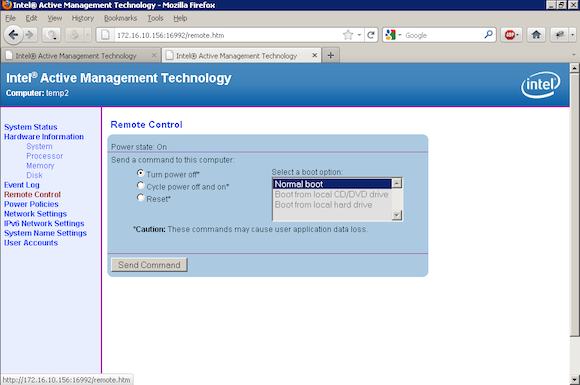Open the User Accounts link
The image size is (580, 385).
click(31, 242)
